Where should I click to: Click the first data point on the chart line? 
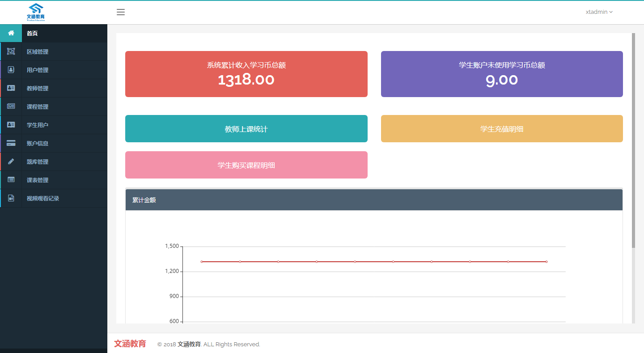[x=202, y=262]
